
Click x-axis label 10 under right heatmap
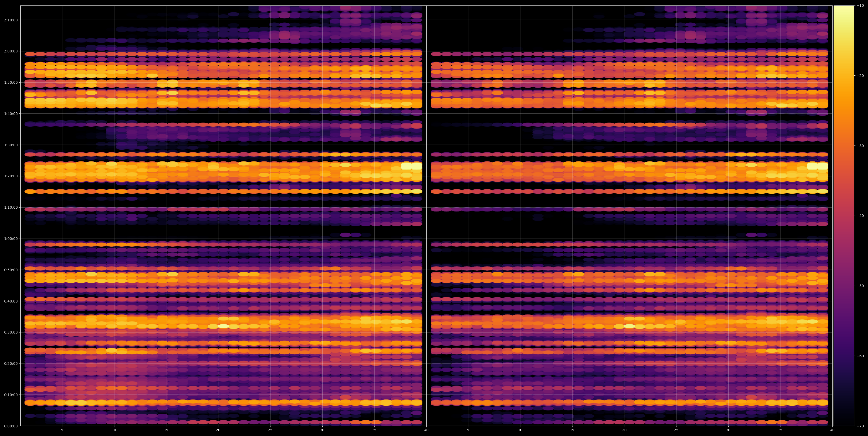point(520,430)
